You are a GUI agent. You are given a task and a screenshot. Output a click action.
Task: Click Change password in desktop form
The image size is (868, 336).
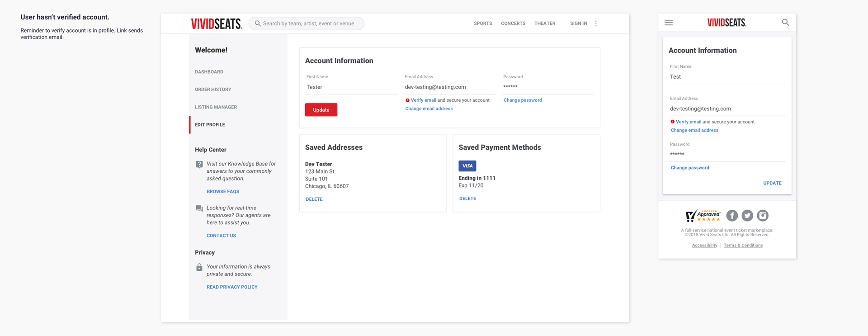523,100
